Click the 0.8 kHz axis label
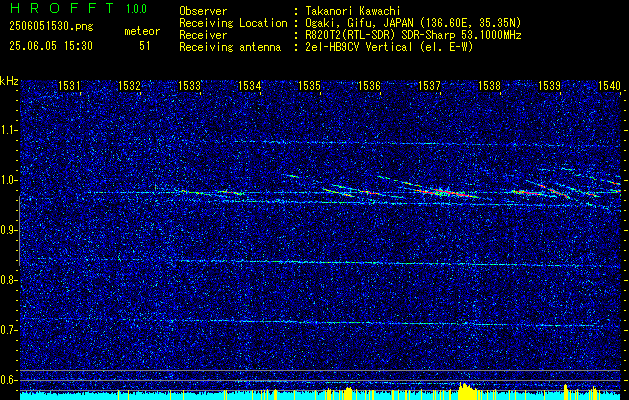The width and height of the screenshot is (629, 400). [9, 280]
